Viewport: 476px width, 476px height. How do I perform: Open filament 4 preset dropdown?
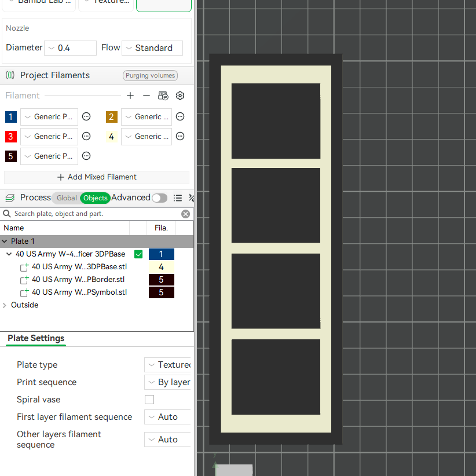147,137
